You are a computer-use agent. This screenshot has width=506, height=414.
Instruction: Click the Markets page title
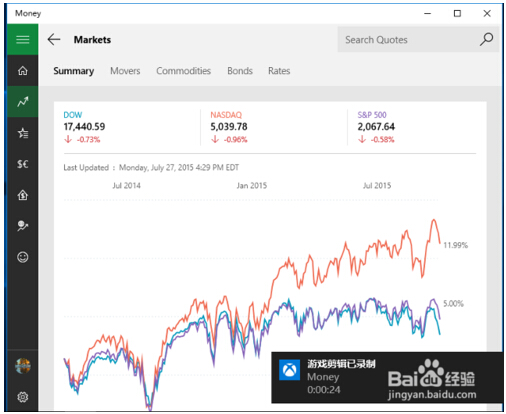92,40
